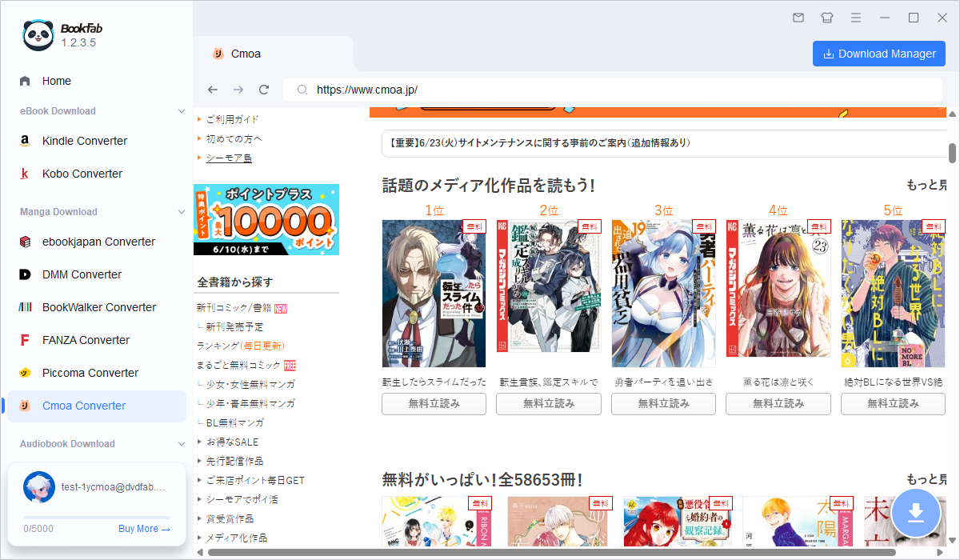The height and width of the screenshot is (560, 960).
Task: Open the hamburger main menu
Action: (856, 18)
